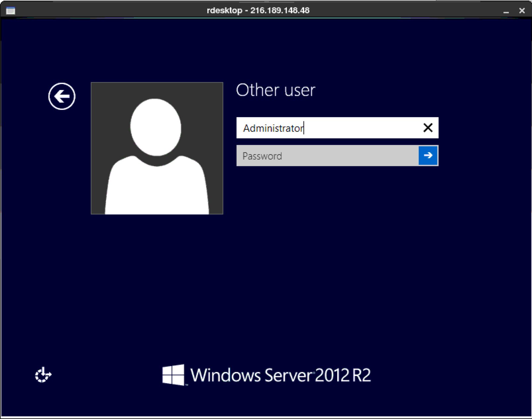Click the '2012 R2' version text
Viewport: 532px width, 419px height.
(343, 375)
